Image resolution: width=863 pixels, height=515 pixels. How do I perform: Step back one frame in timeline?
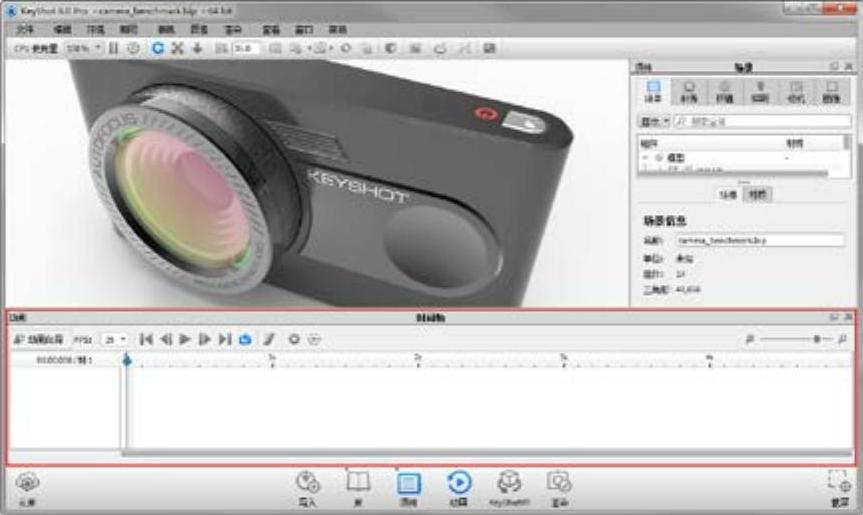coord(166,339)
